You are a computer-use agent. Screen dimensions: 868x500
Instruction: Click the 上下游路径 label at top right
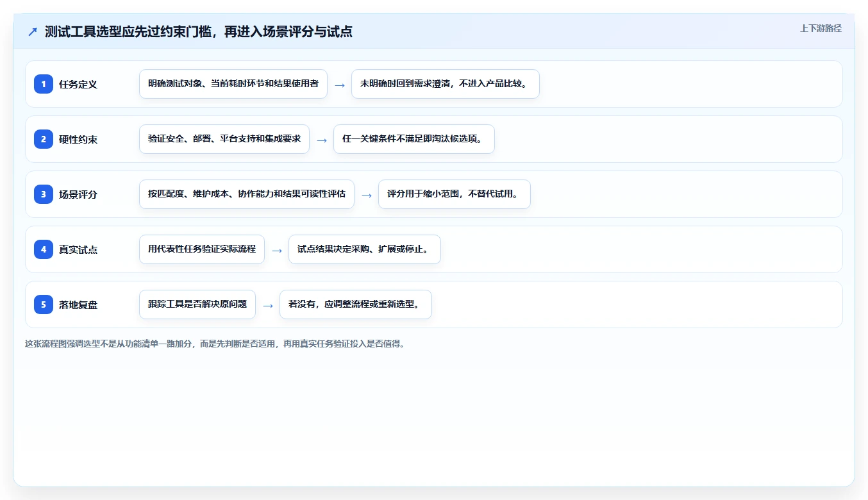point(821,28)
